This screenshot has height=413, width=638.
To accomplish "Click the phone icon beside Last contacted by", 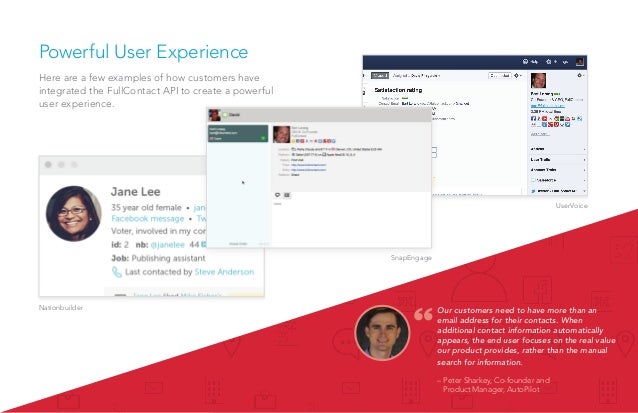I will point(117,272).
